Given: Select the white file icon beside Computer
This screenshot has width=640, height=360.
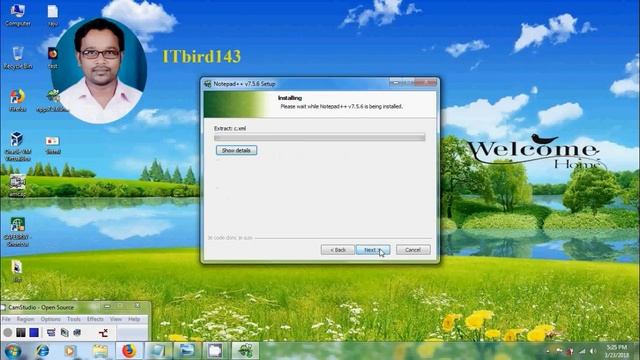Looking at the screenshot, I should click(x=53, y=16).
